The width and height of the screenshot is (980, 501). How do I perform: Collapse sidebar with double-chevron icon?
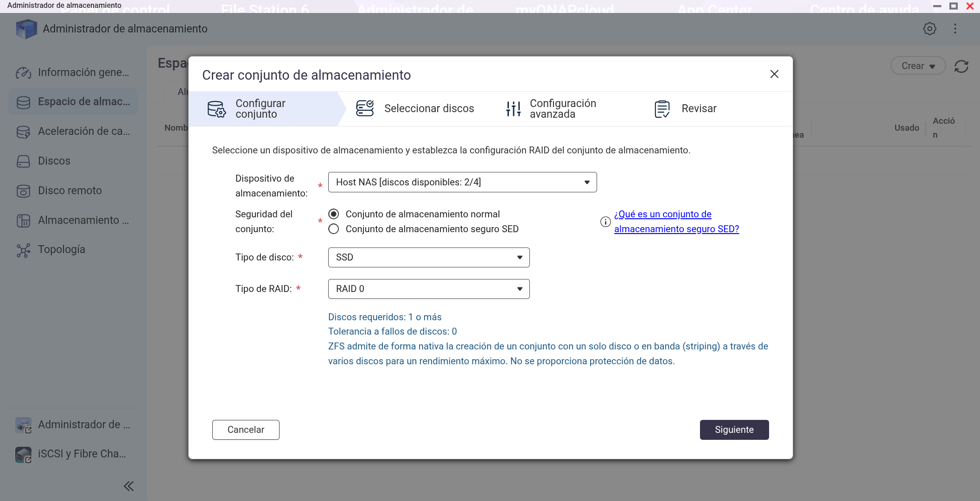coord(129,486)
